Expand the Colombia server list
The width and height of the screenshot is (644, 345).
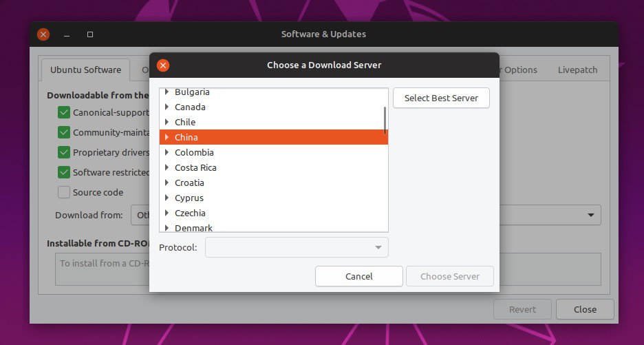tap(167, 153)
